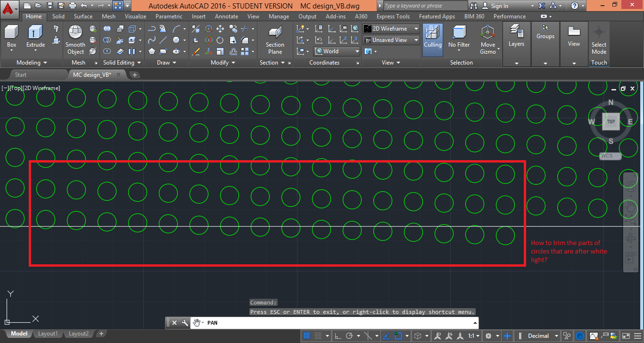Toggle polar tracking in the status bar

pyautogui.click(x=349, y=336)
